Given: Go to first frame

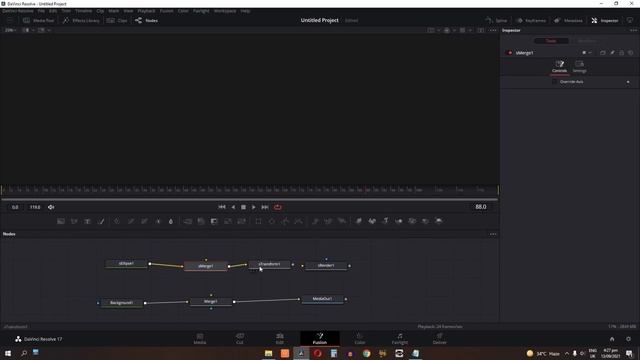Looking at the screenshot, I should pyautogui.click(x=222, y=207).
